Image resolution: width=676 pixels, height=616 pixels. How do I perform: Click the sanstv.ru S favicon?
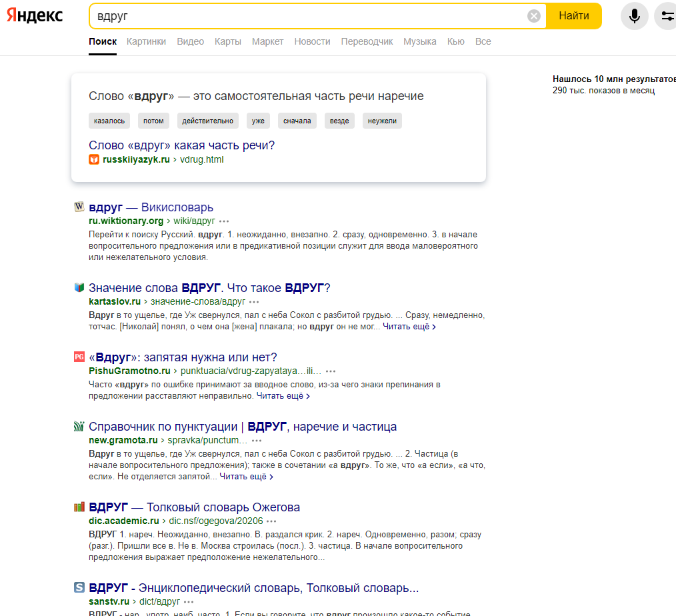[79, 587]
